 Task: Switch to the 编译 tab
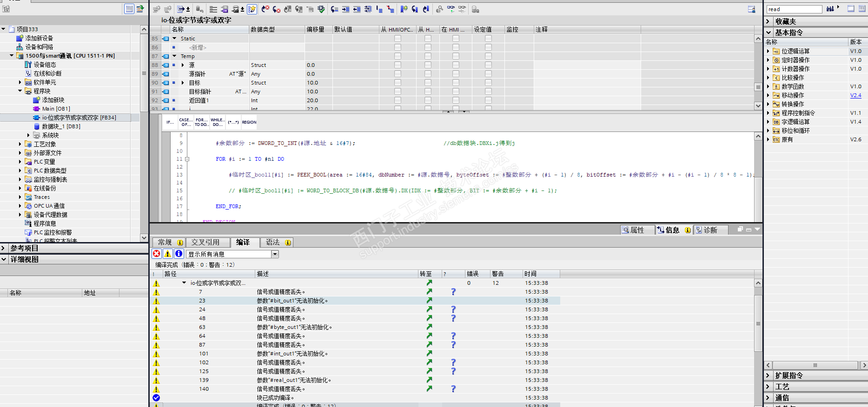(245, 242)
